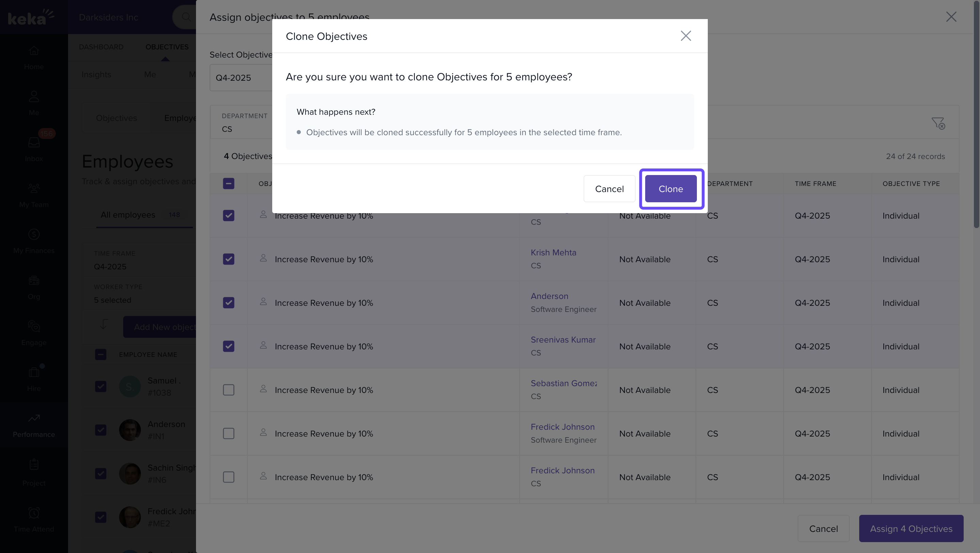The height and width of the screenshot is (553, 980).
Task: Cancel the clone objectives confirmation
Action: pos(609,189)
